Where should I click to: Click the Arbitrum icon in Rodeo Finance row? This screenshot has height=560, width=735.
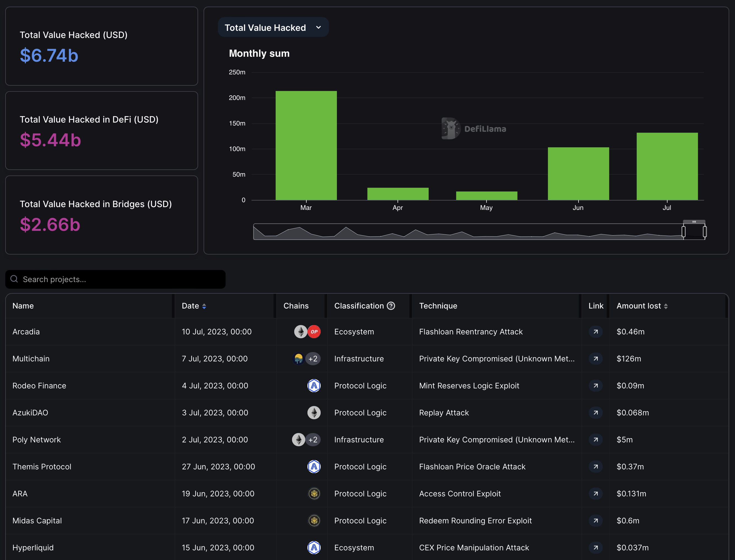(314, 386)
